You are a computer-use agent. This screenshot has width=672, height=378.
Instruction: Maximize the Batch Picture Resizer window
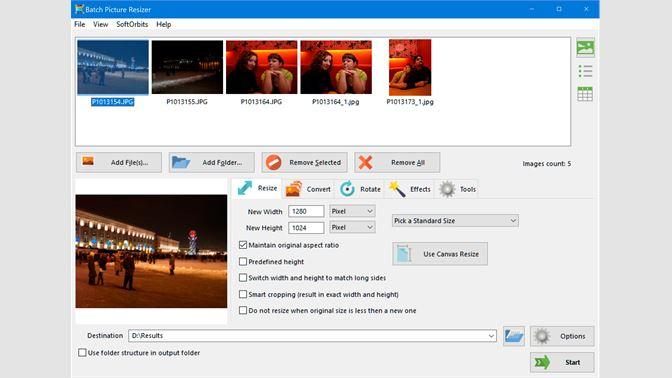[559, 9]
